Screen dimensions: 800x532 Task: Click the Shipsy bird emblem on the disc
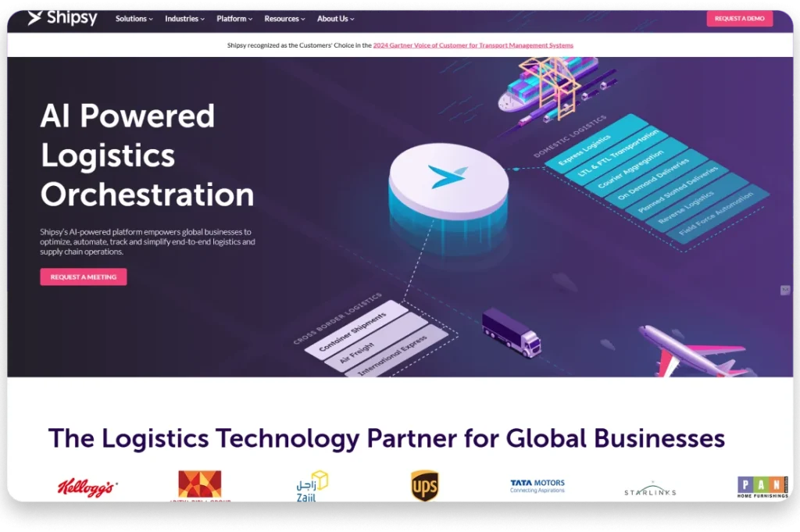tap(448, 177)
